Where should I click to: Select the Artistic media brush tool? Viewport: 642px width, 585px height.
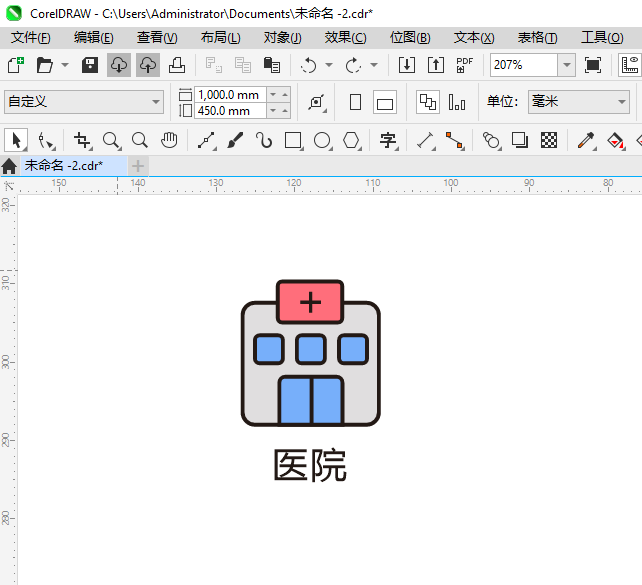point(235,140)
